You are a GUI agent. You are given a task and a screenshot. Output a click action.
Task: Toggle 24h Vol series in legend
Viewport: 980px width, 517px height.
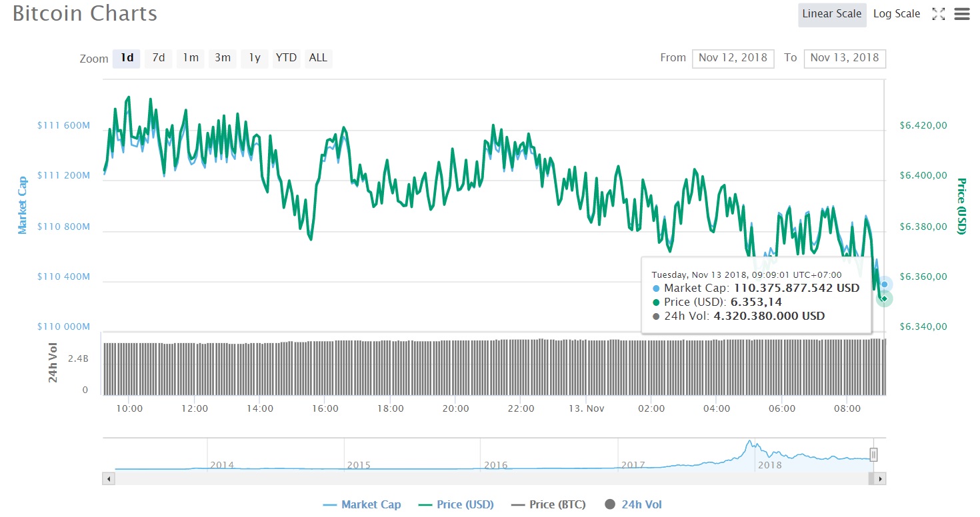[x=633, y=504]
